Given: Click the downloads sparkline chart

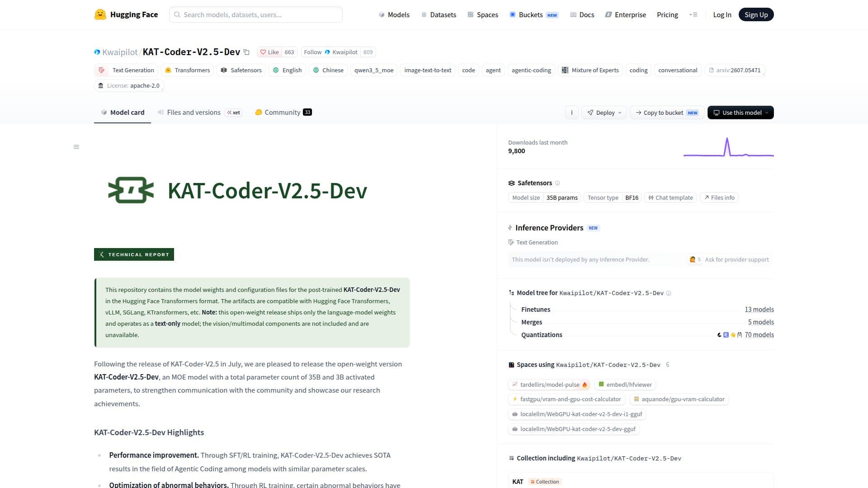Looking at the screenshot, I should [x=728, y=147].
